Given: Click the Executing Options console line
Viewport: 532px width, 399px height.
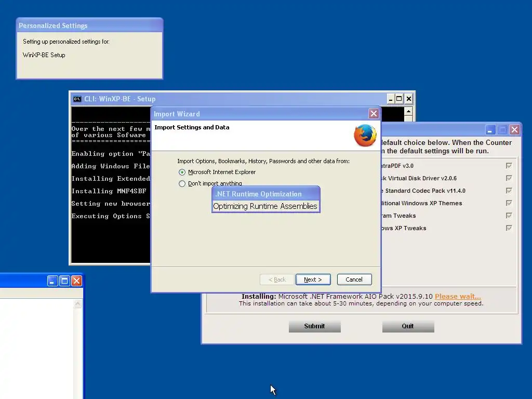Looking at the screenshot, I should pyautogui.click(x=111, y=216).
